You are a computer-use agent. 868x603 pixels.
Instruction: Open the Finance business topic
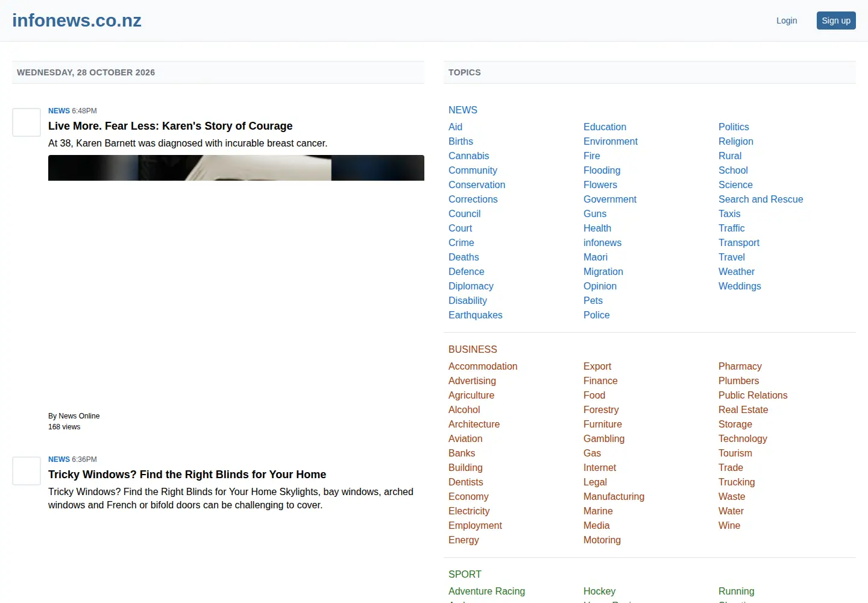(600, 380)
